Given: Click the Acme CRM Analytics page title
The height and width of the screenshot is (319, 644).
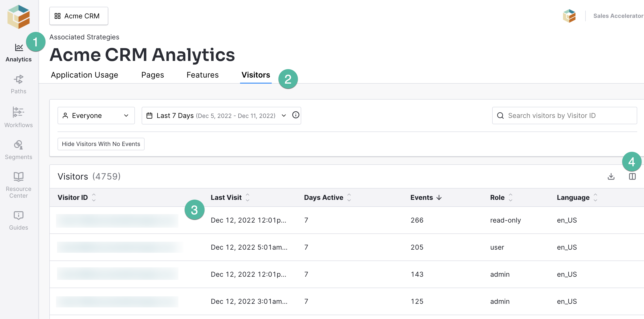Looking at the screenshot, I should pyautogui.click(x=142, y=55).
